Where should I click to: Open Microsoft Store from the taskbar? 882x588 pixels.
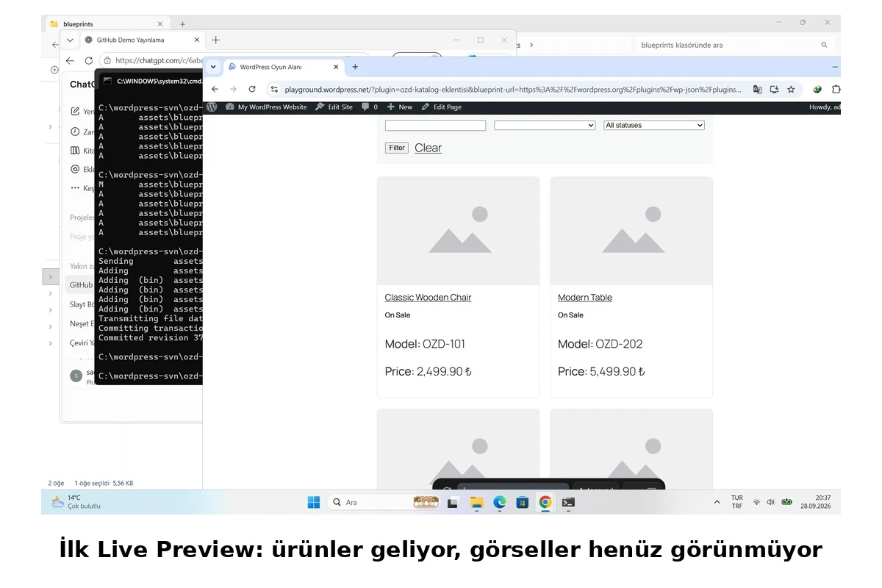coord(523,502)
